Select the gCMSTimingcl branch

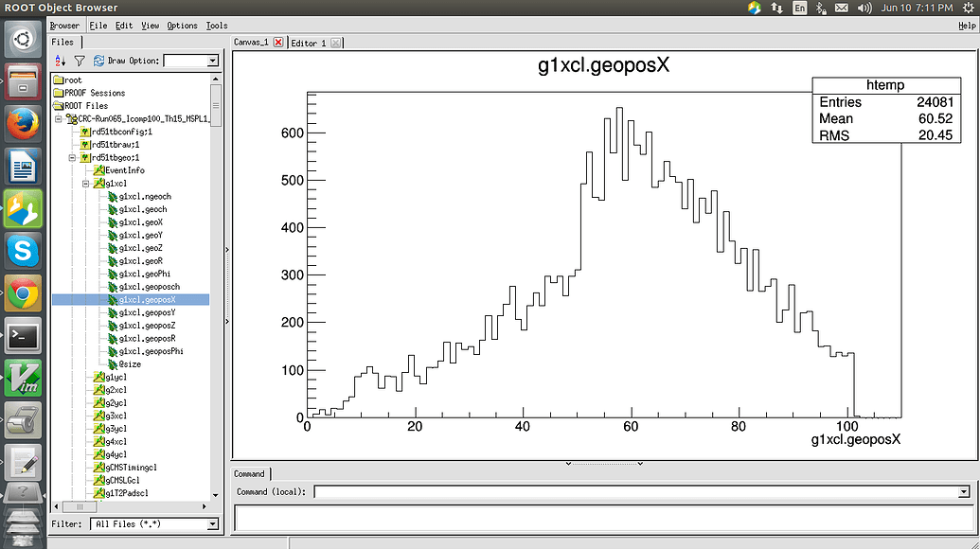131,468
